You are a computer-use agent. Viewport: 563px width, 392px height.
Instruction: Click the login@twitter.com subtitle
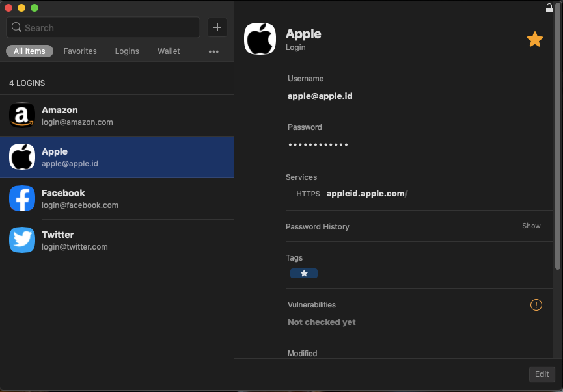pos(75,247)
